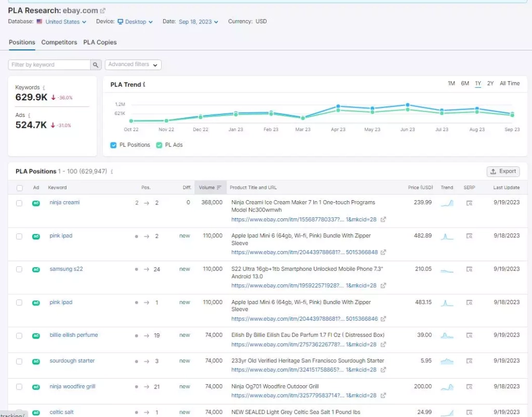The width and height of the screenshot is (532, 417).
Task: Select All Time chart range
Action: tap(510, 84)
